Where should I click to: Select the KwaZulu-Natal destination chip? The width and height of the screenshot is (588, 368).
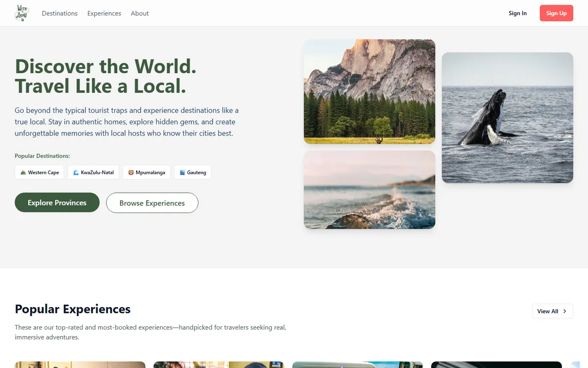tap(93, 172)
